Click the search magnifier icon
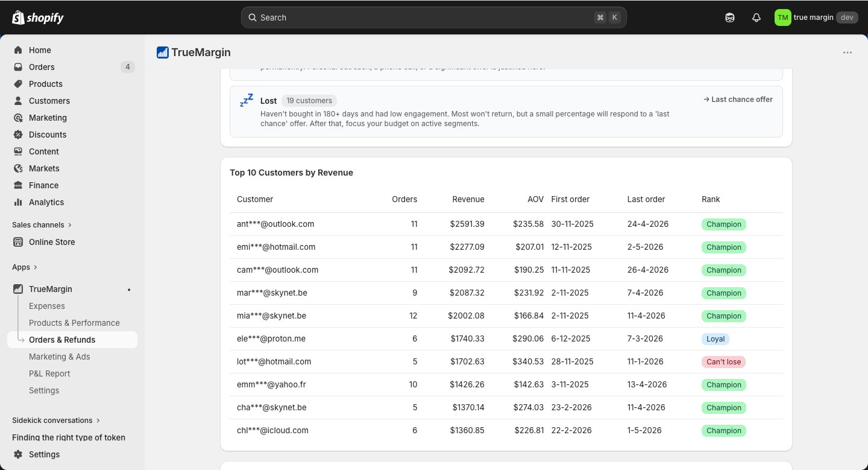The width and height of the screenshot is (868, 470). point(253,17)
